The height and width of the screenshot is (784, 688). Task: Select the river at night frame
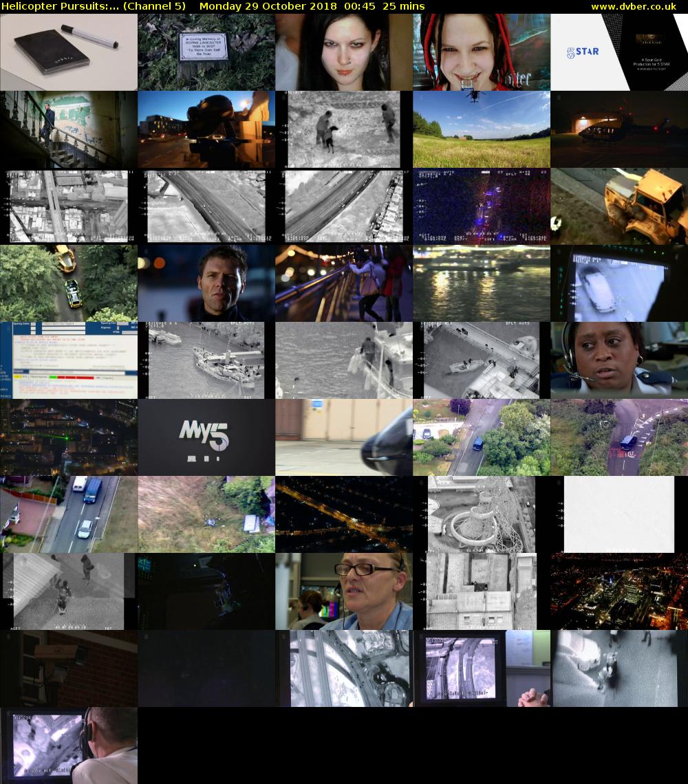[x=482, y=283]
